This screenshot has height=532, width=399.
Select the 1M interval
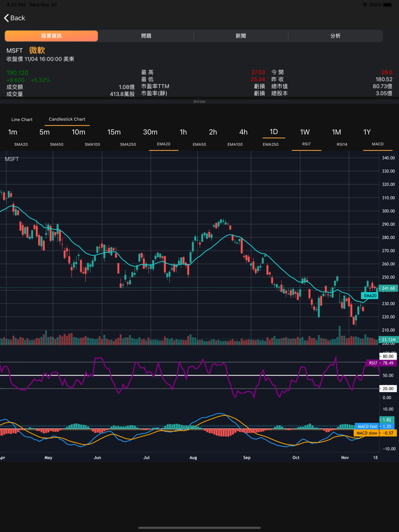coord(336,132)
